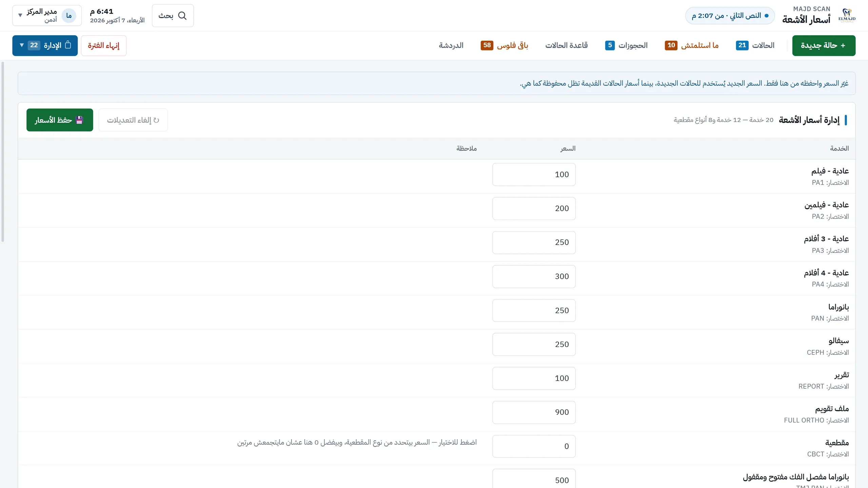The width and height of the screenshot is (868, 488).
Task: Click the floppy disk save icon
Action: click(79, 120)
